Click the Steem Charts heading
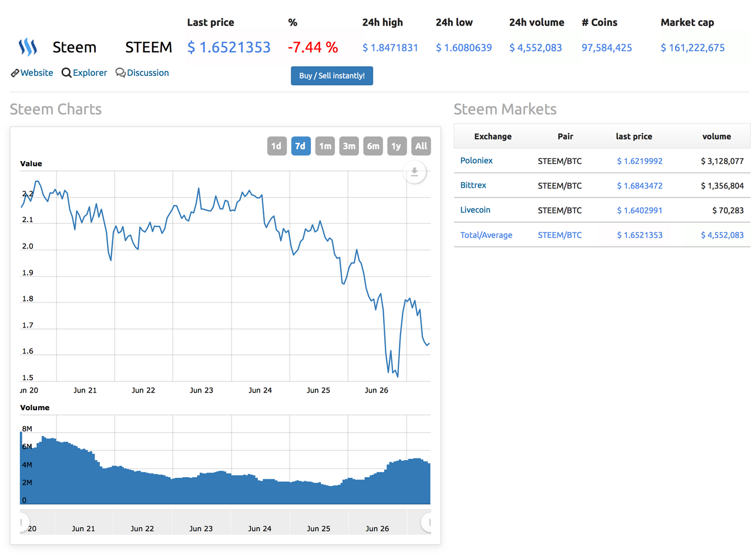The image size is (752, 560). (x=56, y=109)
